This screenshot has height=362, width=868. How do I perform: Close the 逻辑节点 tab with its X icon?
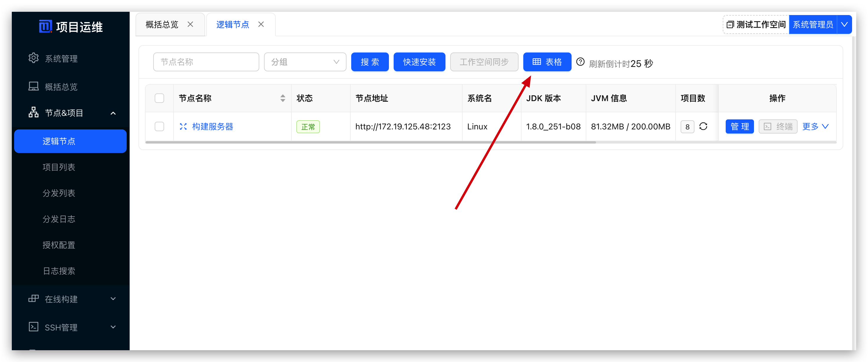pos(261,24)
